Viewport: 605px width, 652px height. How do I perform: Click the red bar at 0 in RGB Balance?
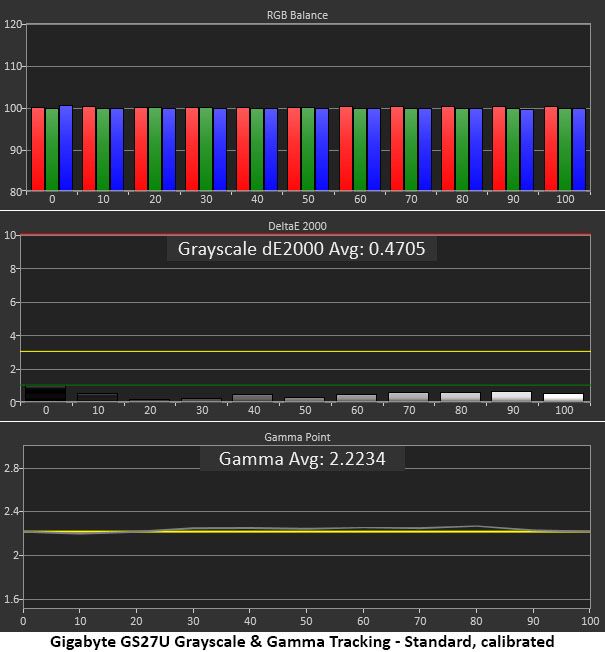click(x=38, y=149)
